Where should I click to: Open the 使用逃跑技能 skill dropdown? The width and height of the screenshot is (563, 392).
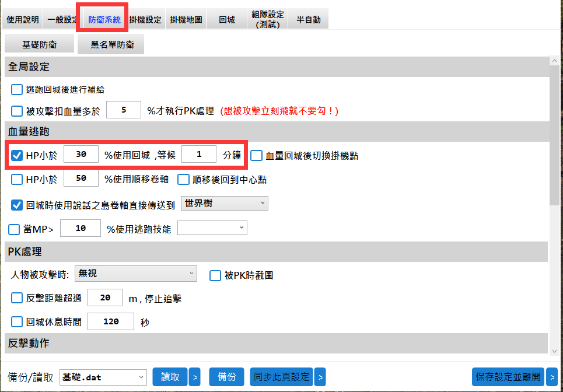click(x=212, y=227)
